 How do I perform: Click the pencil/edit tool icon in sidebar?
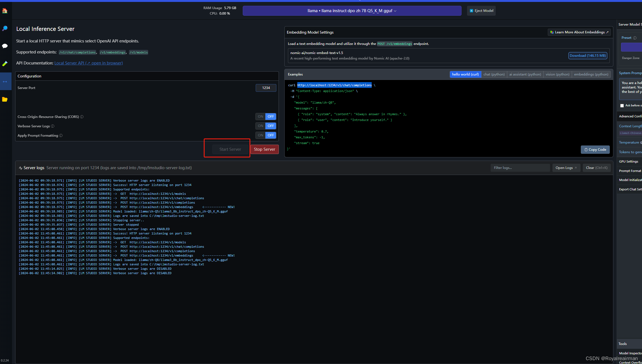click(x=5, y=63)
